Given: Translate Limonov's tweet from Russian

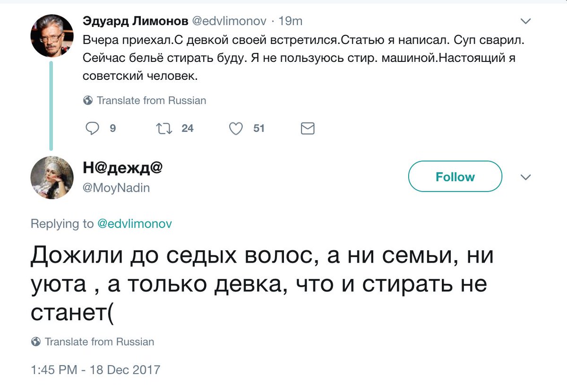Looking at the screenshot, I should 151,101.
